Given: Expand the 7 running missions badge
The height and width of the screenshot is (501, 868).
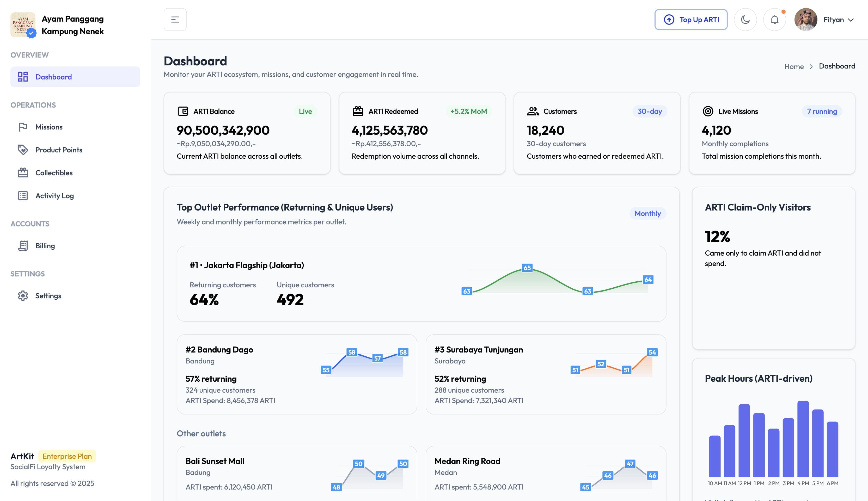Looking at the screenshot, I should (x=822, y=111).
